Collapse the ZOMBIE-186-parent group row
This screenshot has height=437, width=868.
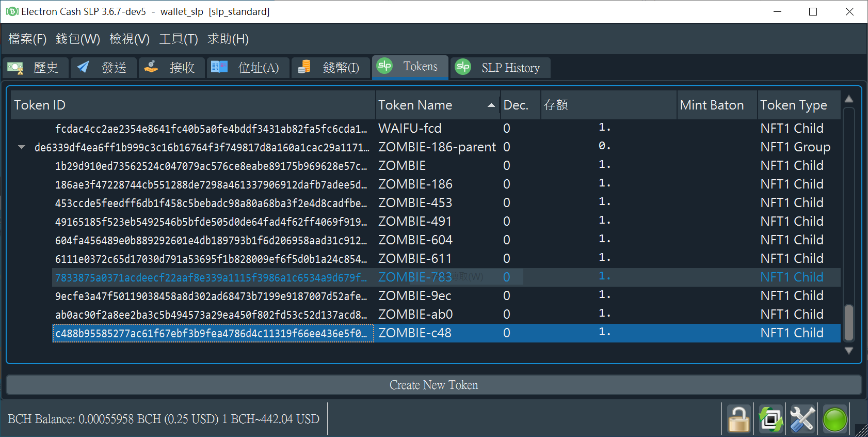[x=22, y=147]
